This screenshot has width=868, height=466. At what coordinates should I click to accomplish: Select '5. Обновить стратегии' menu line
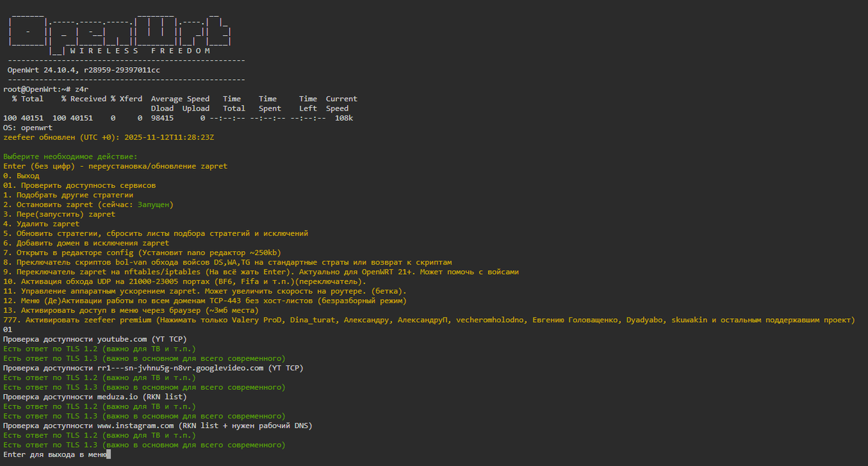[155, 233]
